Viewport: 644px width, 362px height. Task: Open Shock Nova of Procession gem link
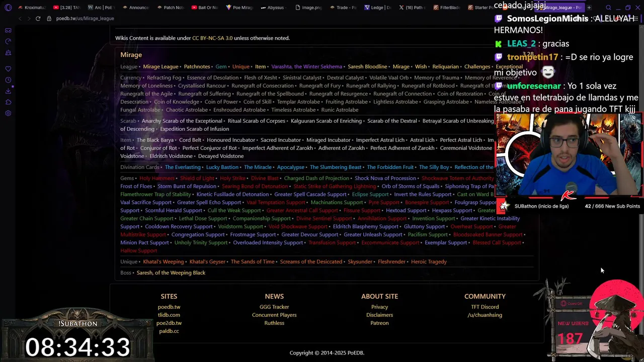tap(385, 178)
